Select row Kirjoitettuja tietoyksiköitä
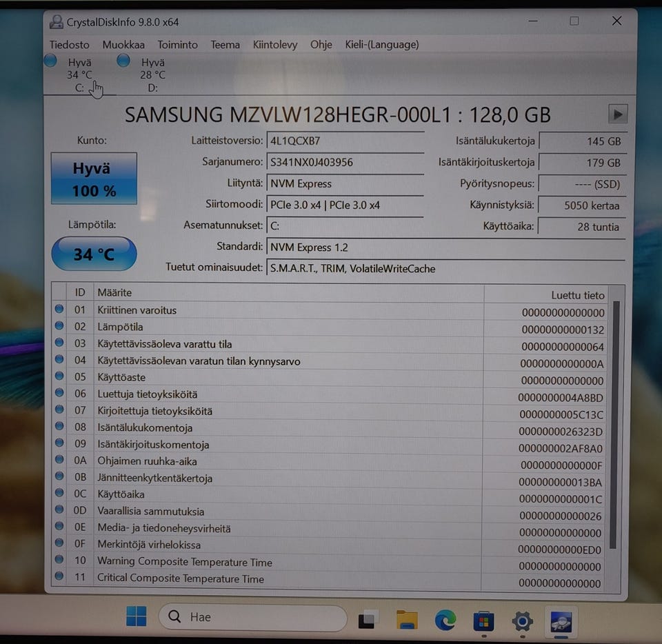 tap(330, 412)
